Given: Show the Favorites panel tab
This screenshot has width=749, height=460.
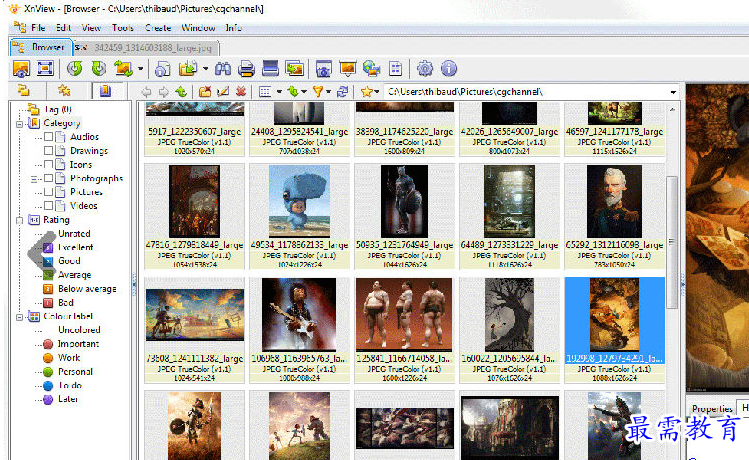Looking at the screenshot, I should 64,90.
